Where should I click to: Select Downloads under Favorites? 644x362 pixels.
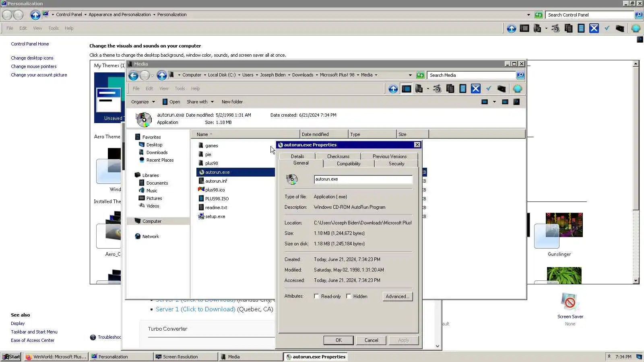coord(157,152)
